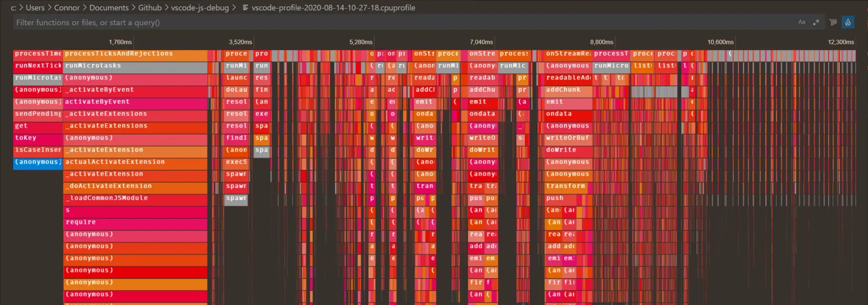Toggle Match Case 'Aa' filter option
Screen dimensions: 868x305
(801, 22)
